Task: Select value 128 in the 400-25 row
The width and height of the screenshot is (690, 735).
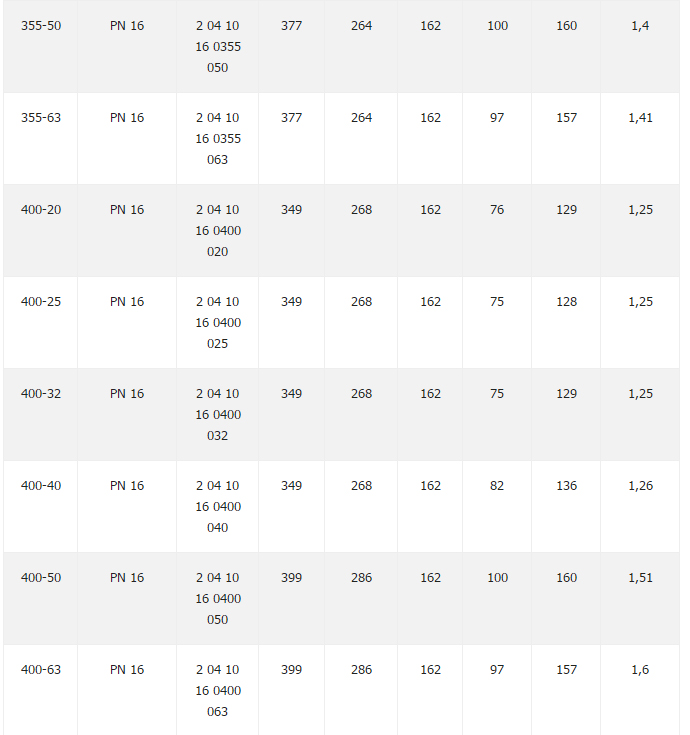Action: (566, 301)
